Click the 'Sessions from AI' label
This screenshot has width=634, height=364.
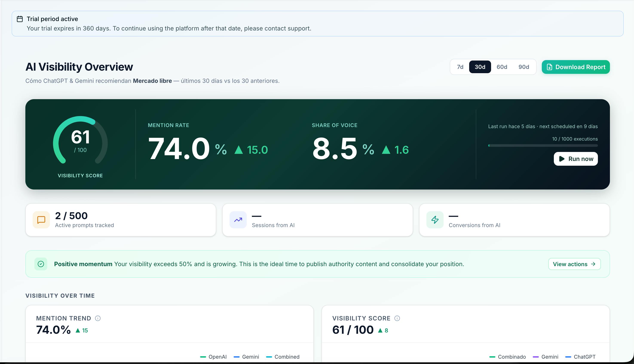coord(273,225)
